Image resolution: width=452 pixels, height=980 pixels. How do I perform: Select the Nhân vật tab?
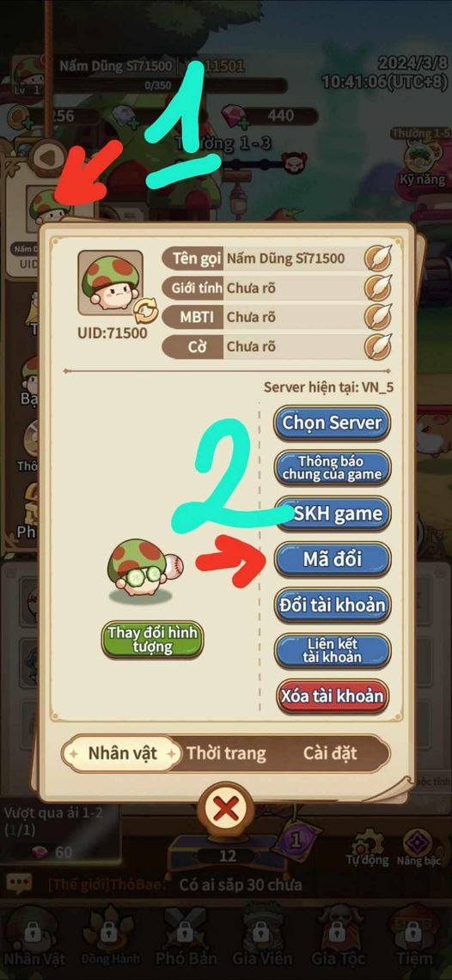coord(123,753)
